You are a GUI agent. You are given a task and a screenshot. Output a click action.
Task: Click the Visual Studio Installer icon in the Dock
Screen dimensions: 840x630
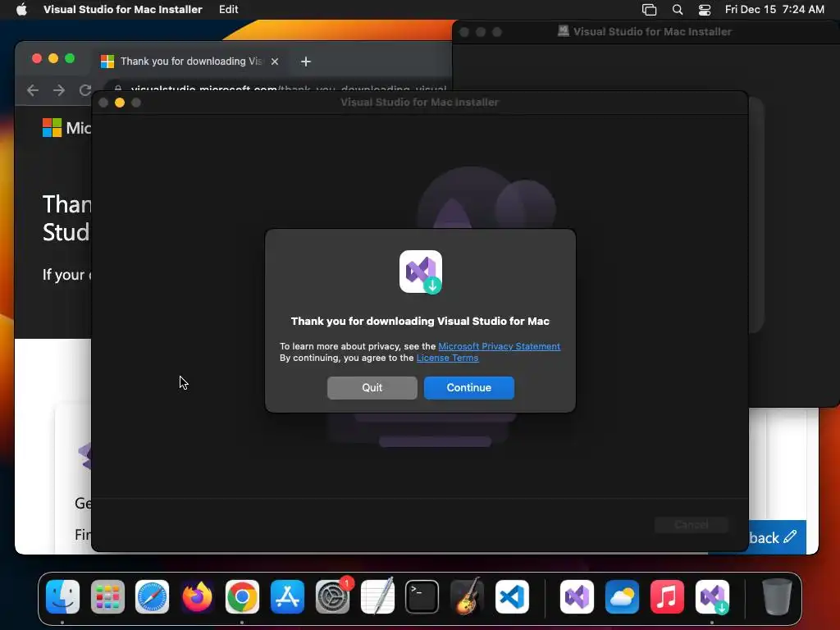coord(712,596)
